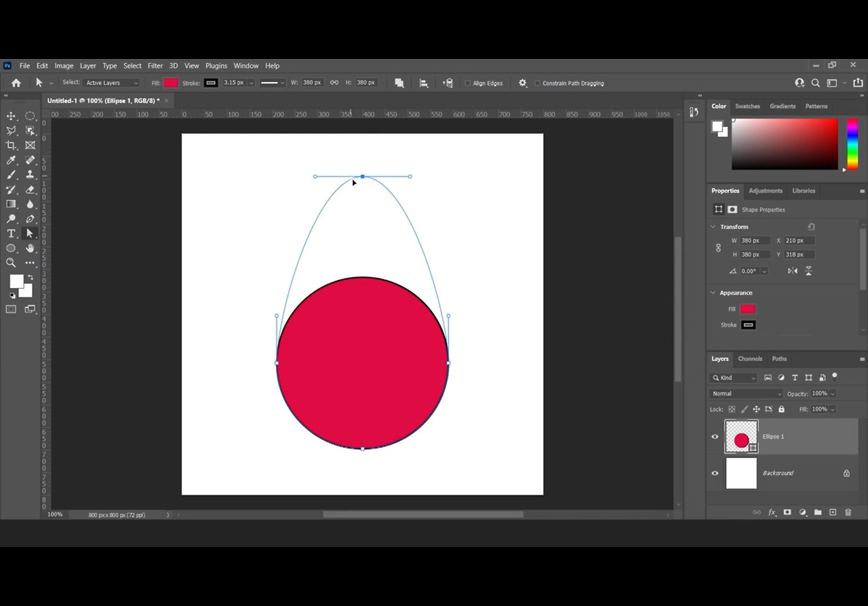Screen dimensions: 868x606
Task: Select the Move tool
Action: 11,116
